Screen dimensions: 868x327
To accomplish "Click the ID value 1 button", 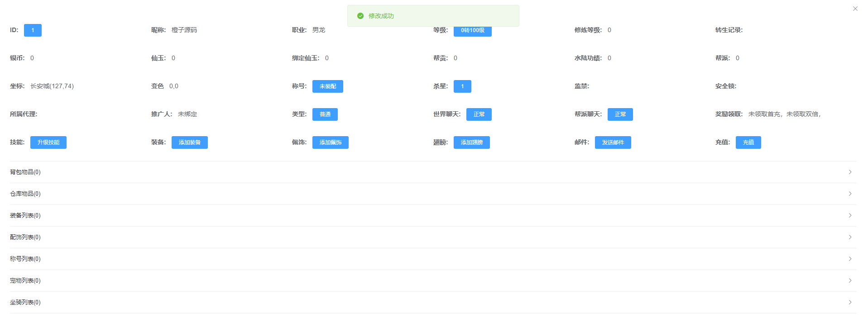I will pos(33,30).
